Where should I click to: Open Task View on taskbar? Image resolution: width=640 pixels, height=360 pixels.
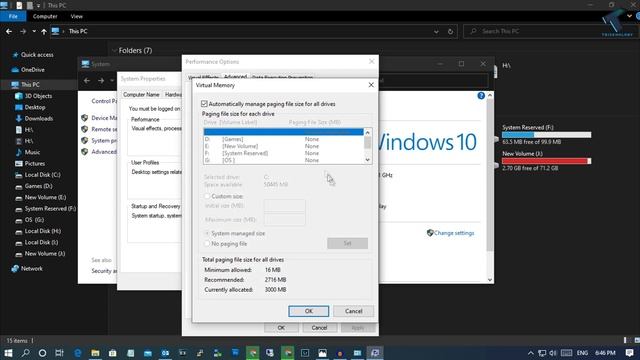pos(60,353)
